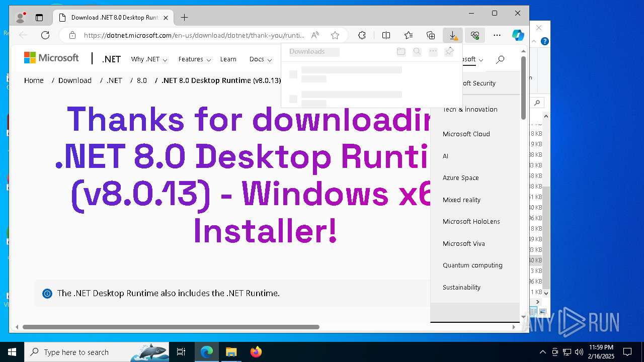Click help icon in background Explorer window
Viewport: 644px width, 362px height.
tap(544, 41)
